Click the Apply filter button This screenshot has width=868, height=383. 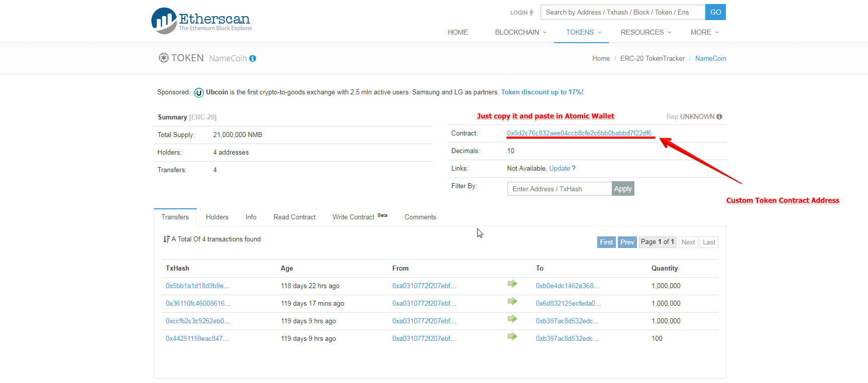click(x=623, y=189)
